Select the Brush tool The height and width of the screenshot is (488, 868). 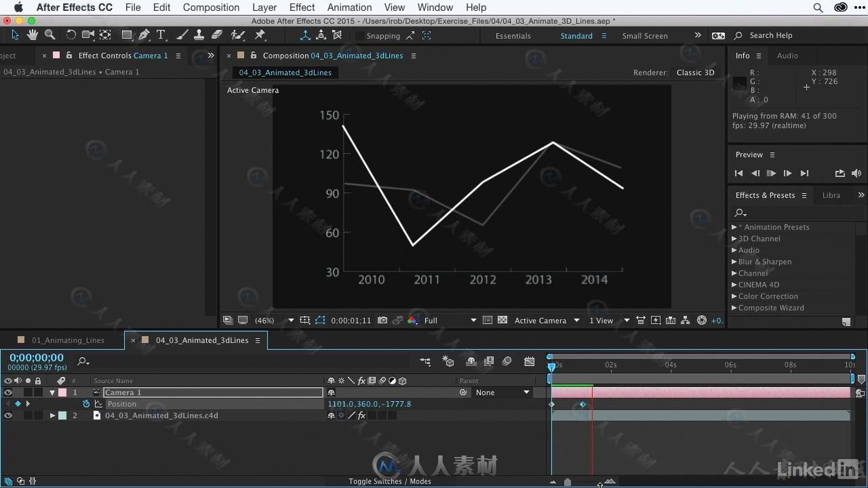point(182,35)
